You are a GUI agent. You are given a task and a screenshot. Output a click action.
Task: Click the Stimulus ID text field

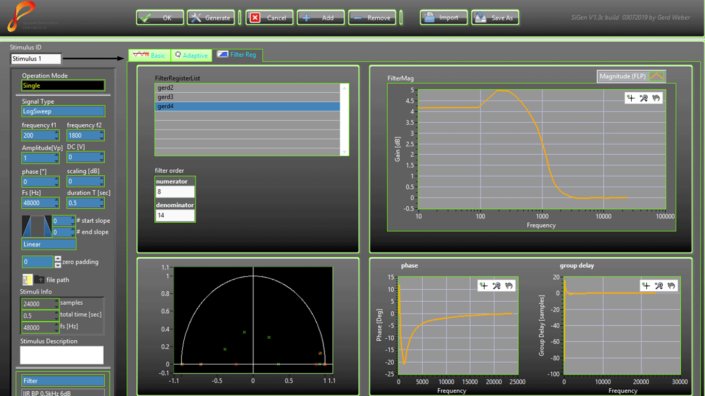[x=36, y=58]
